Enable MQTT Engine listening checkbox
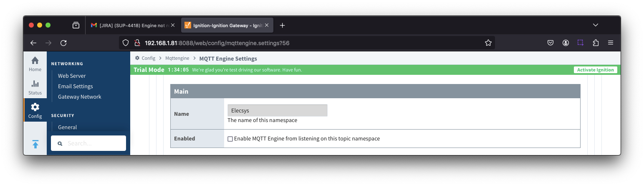The height and width of the screenshot is (186, 644). (230, 139)
